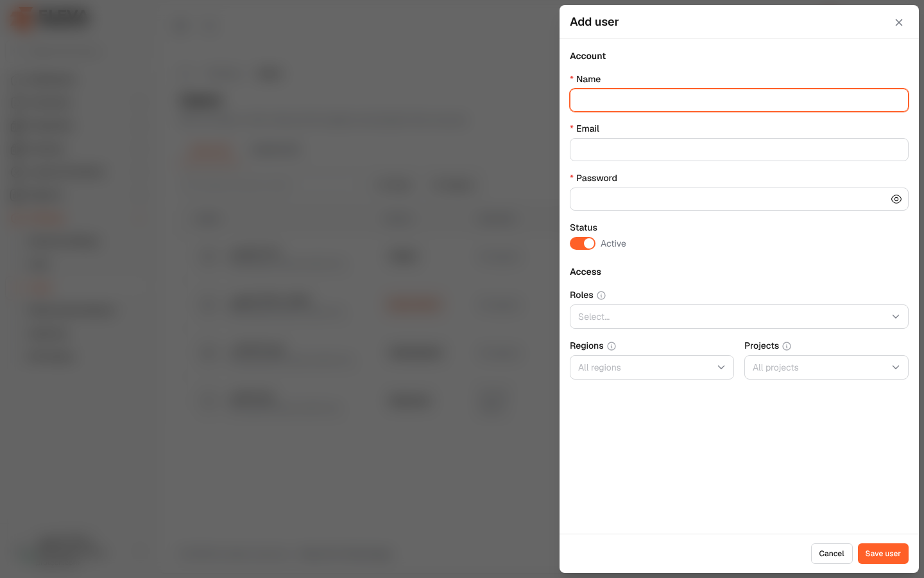Toggle the Active status switch
The width and height of the screenshot is (924, 578).
583,243
